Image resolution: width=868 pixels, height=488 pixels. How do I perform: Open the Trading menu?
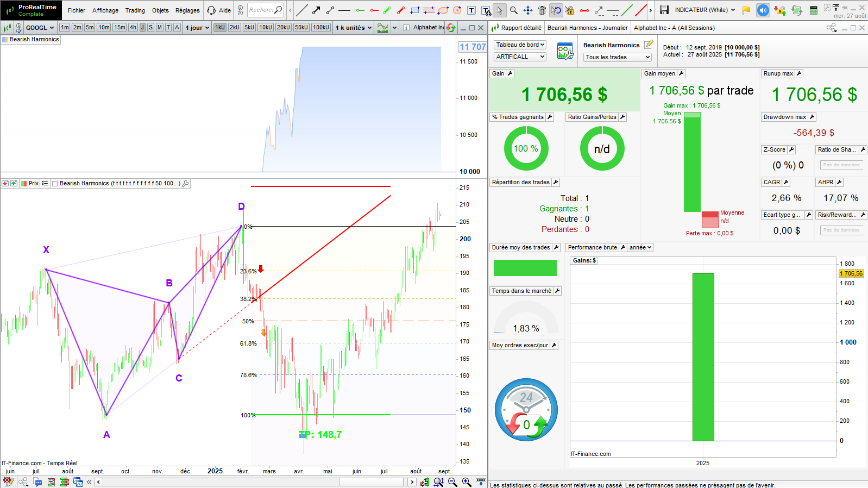[135, 10]
